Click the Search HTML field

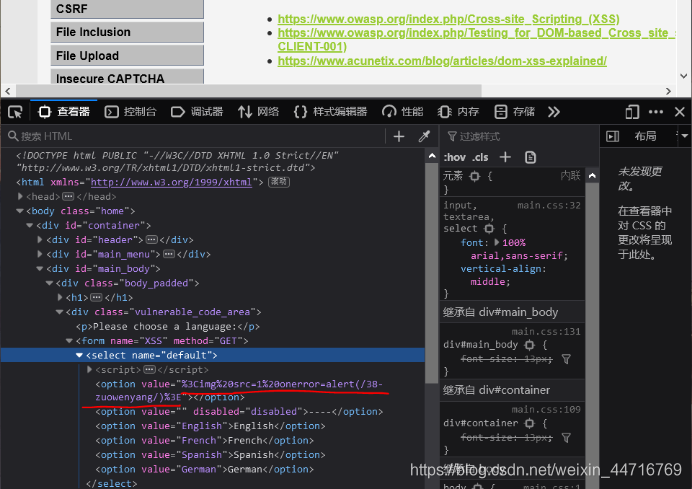coord(194,136)
